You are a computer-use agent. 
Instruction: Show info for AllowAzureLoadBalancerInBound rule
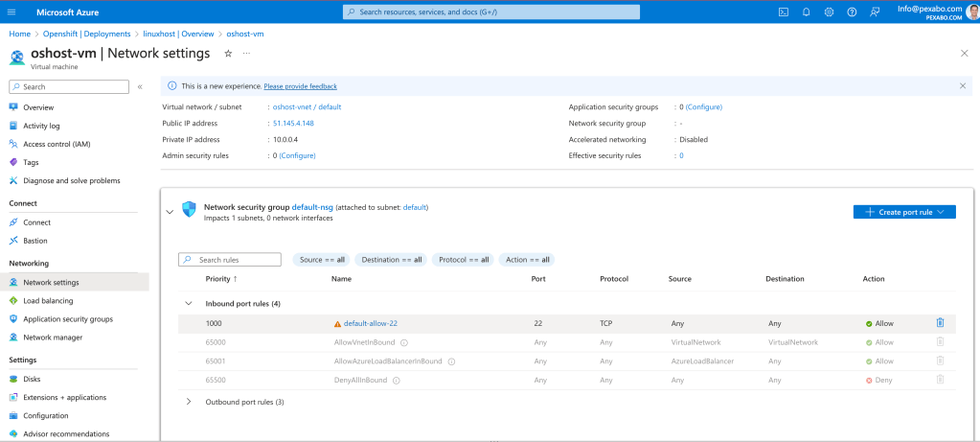451,361
